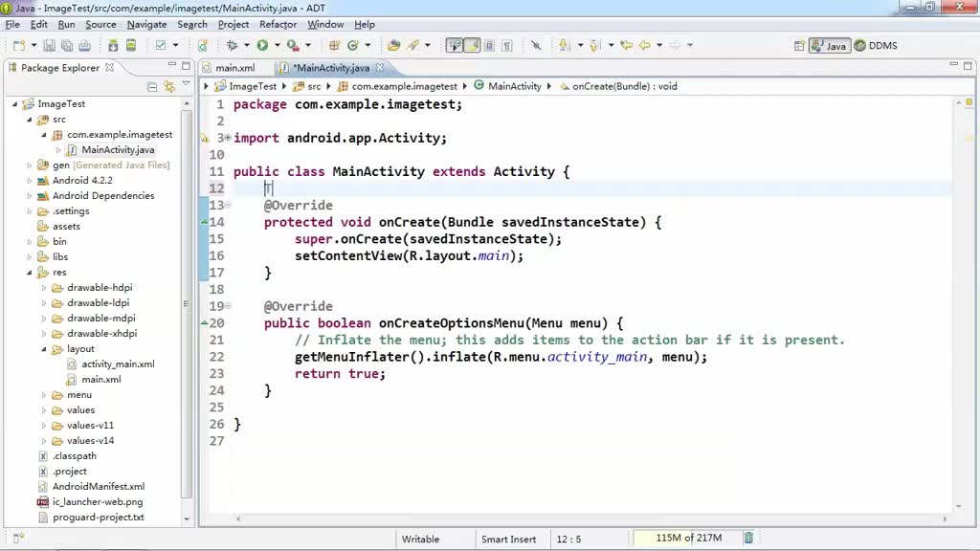Collapse the ImageTest project node
The height and width of the screenshot is (551, 980).
(x=15, y=104)
